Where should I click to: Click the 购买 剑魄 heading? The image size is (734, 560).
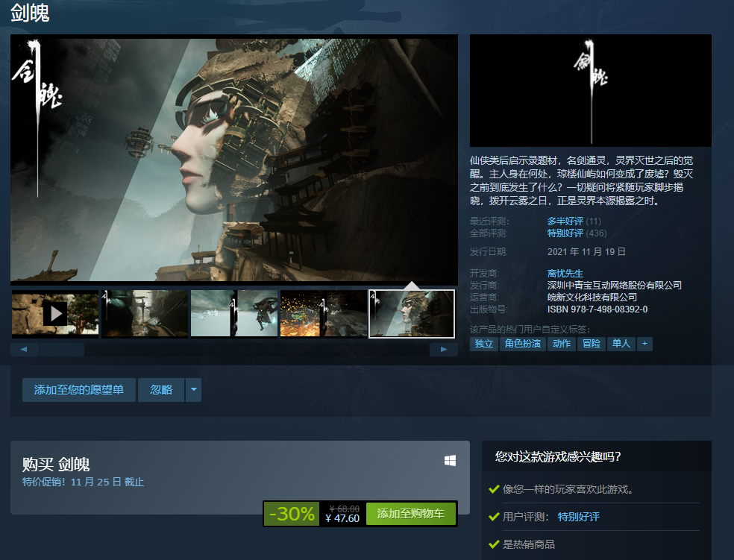(x=56, y=464)
